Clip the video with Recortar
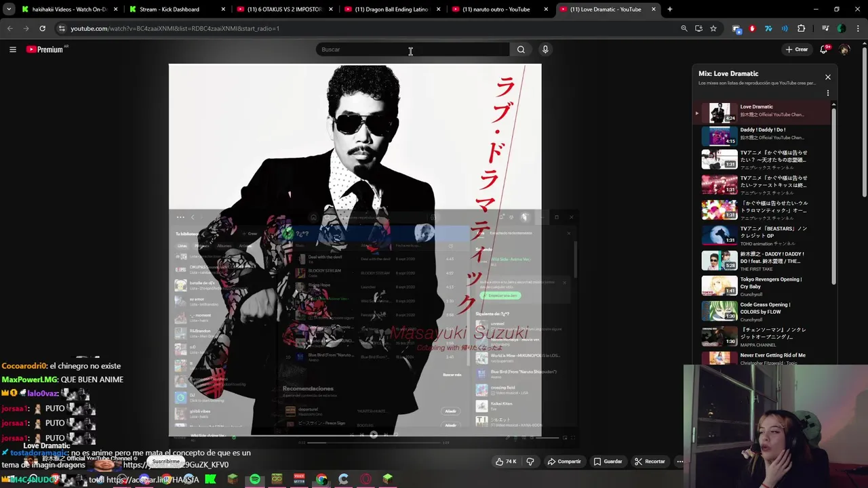 (x=650, y=462)
